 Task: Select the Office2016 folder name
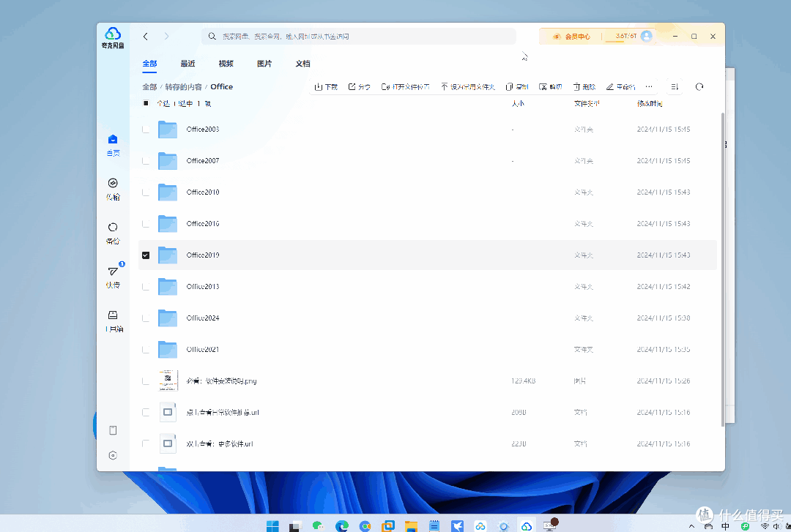(203, 224)
